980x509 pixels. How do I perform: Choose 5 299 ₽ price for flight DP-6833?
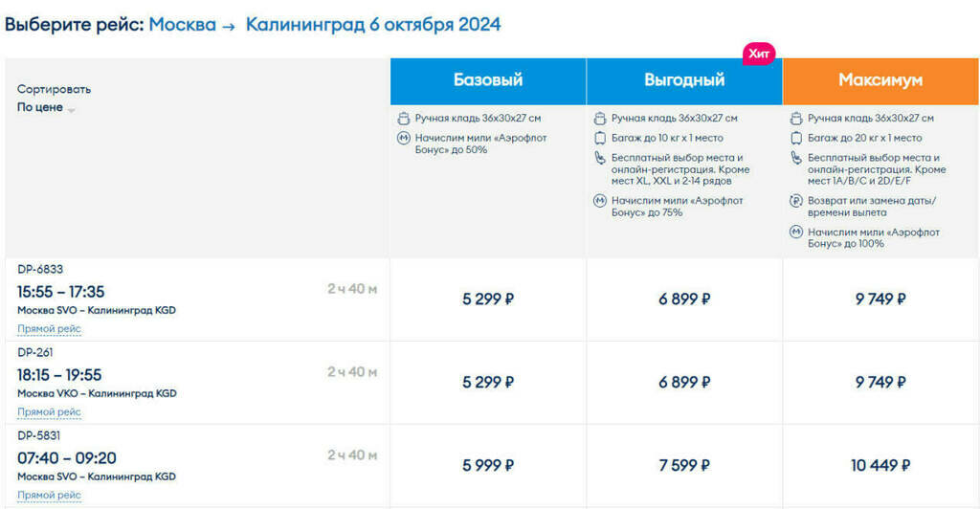[488, 299]
